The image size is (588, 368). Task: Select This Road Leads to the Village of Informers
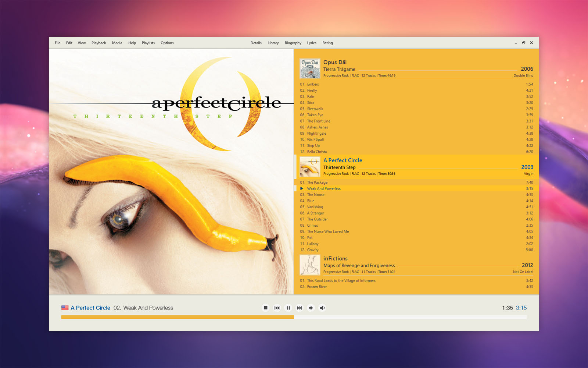pyautogui.click(x=416, y=280)
